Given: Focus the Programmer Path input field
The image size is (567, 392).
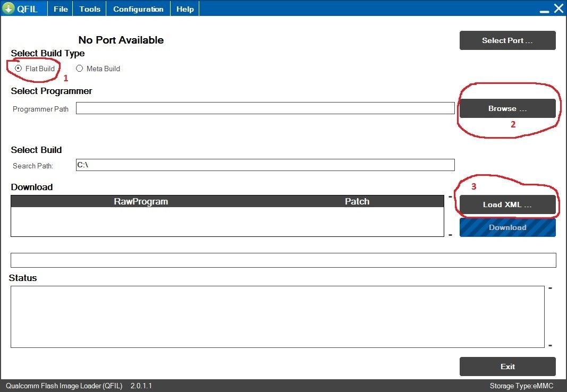Looking at the screenshot, I should coord(265,108).
